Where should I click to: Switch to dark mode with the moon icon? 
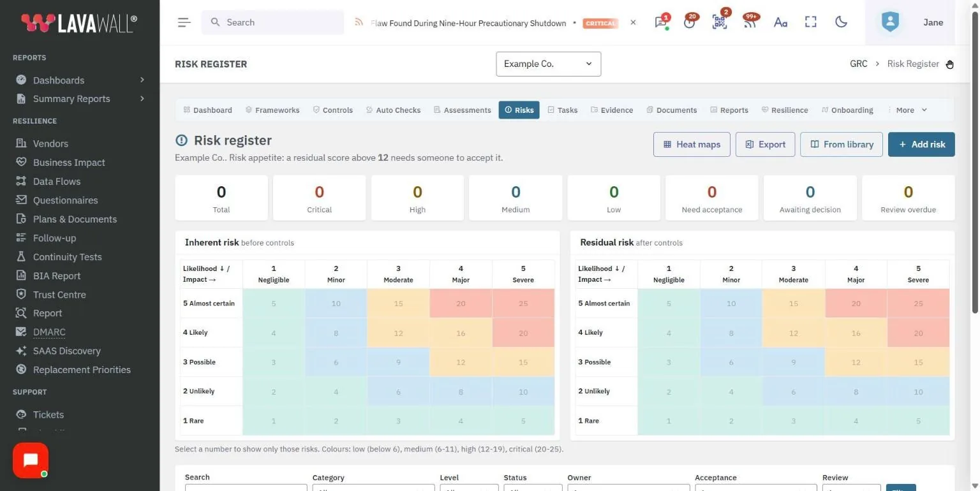pos(842,22)
